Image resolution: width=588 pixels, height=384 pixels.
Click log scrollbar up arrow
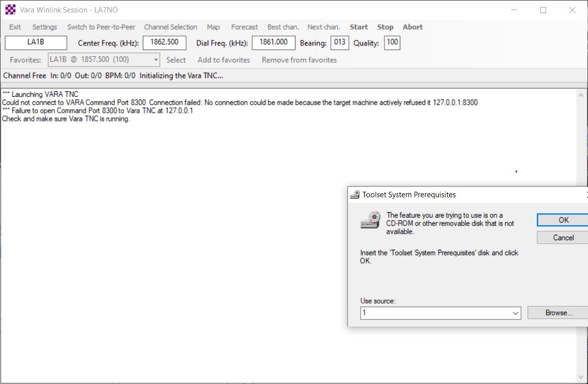pyautogui.click(x=581, y=95)
